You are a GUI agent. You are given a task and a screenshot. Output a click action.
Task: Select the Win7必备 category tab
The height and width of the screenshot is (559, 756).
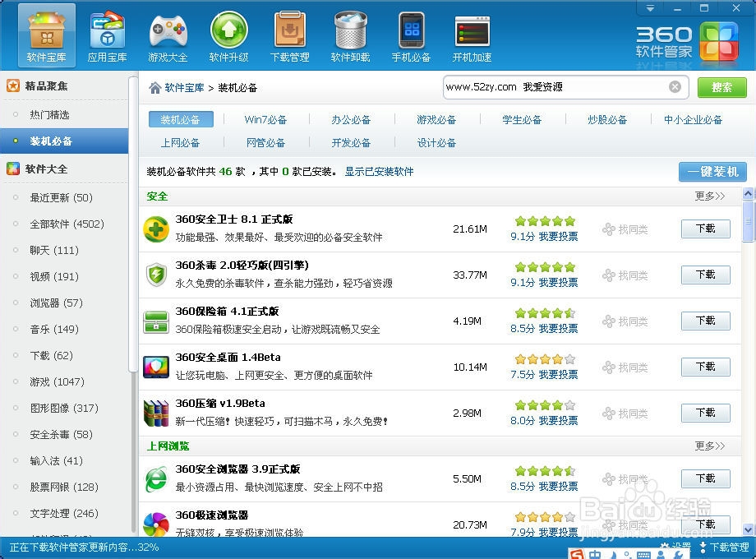(x=265, y=120)
